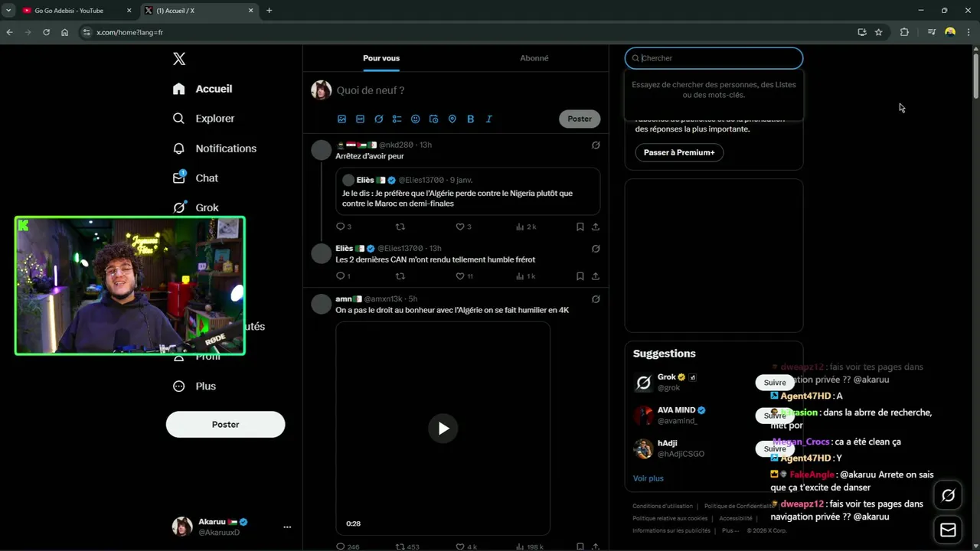The height and width of the screenshot is (551, 980).
Task: Repost the Arrêtez d'avoir peur post
Action: [x=400, y=227]
